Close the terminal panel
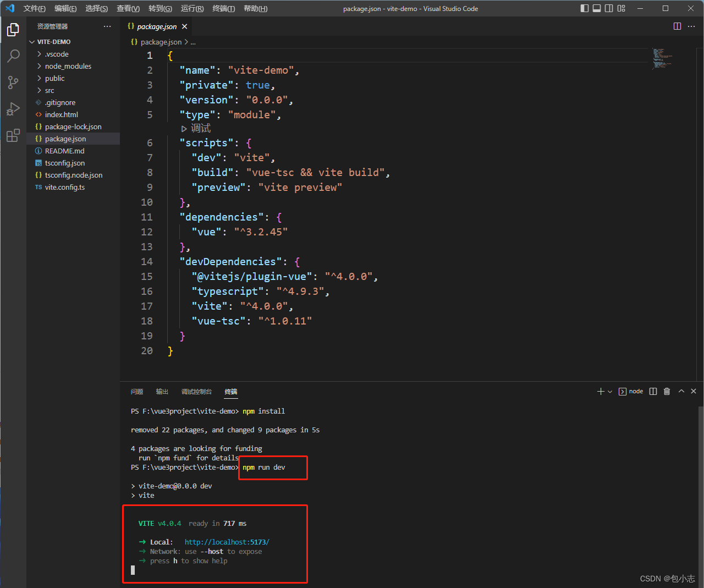704x588 pixels. point(694,391)
